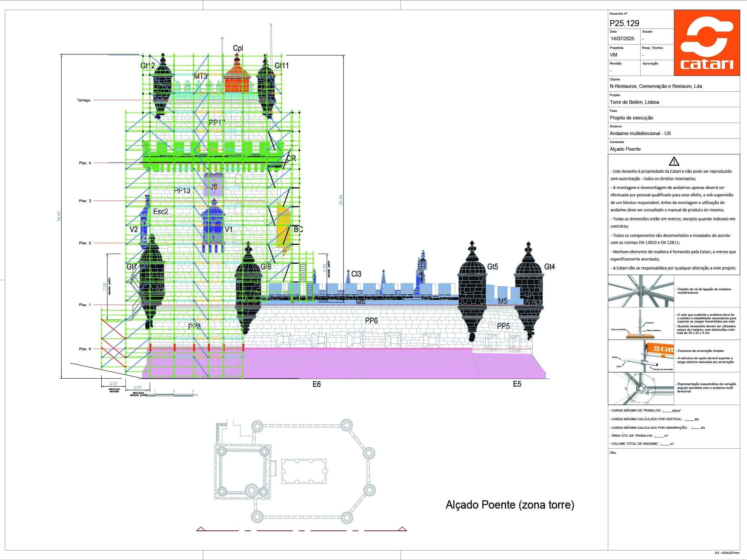The width and height of the screenshot is (747, 560).
Task: Click the E6 label below the bastion
Action: pos(316,384)
